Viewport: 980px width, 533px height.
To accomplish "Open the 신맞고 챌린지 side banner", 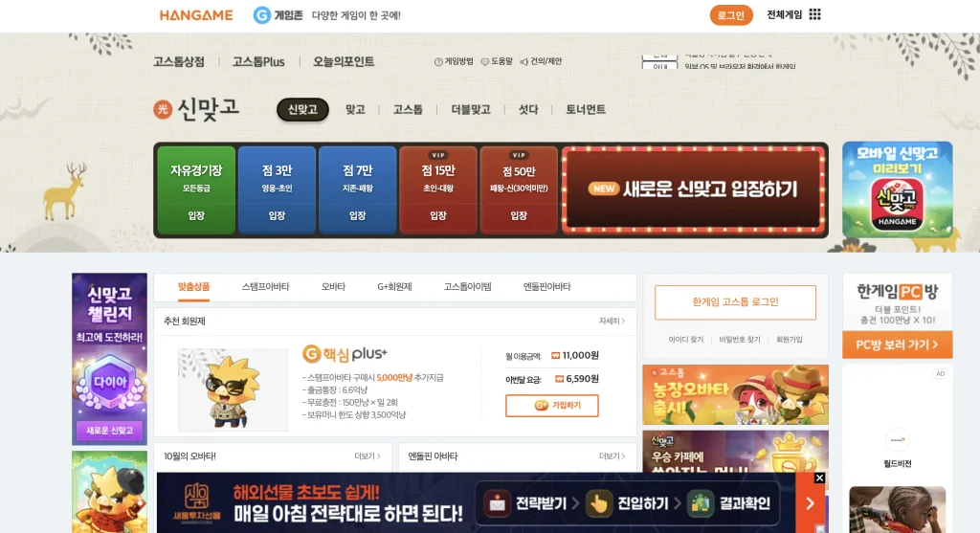I will tap(109, 359).
